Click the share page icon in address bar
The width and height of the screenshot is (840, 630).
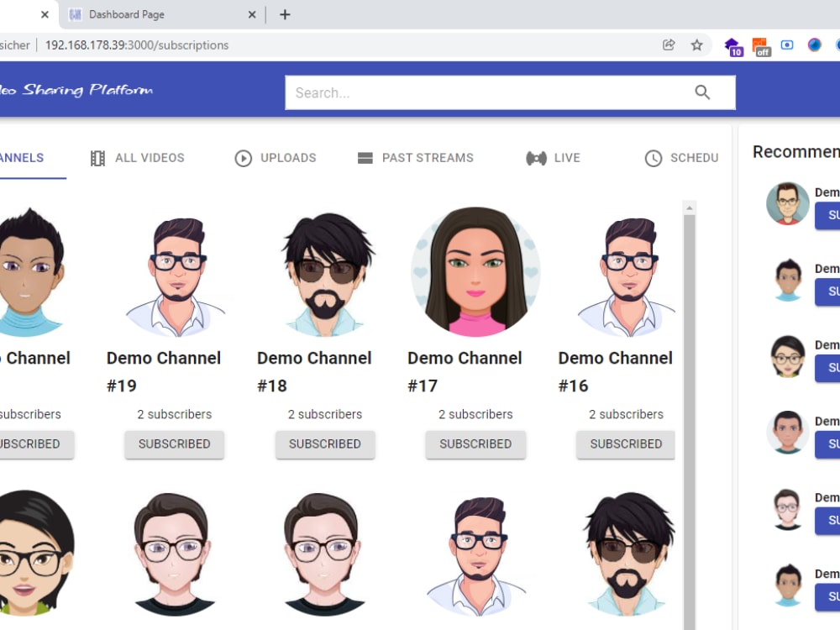669,45
